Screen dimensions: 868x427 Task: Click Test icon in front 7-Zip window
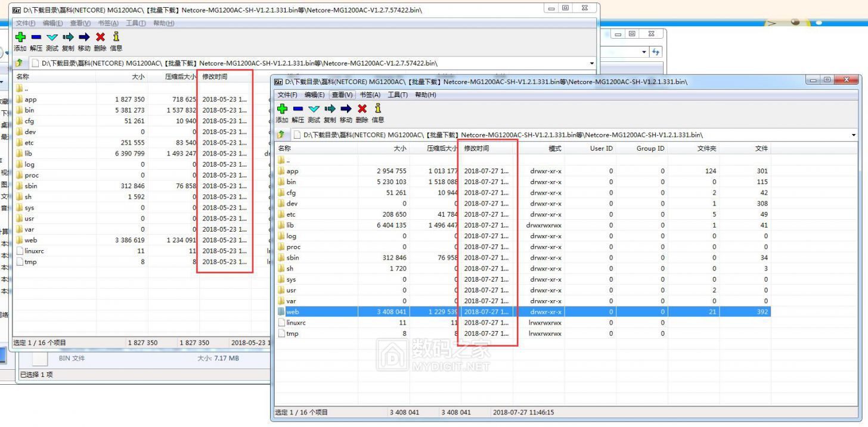click(314, 109)
